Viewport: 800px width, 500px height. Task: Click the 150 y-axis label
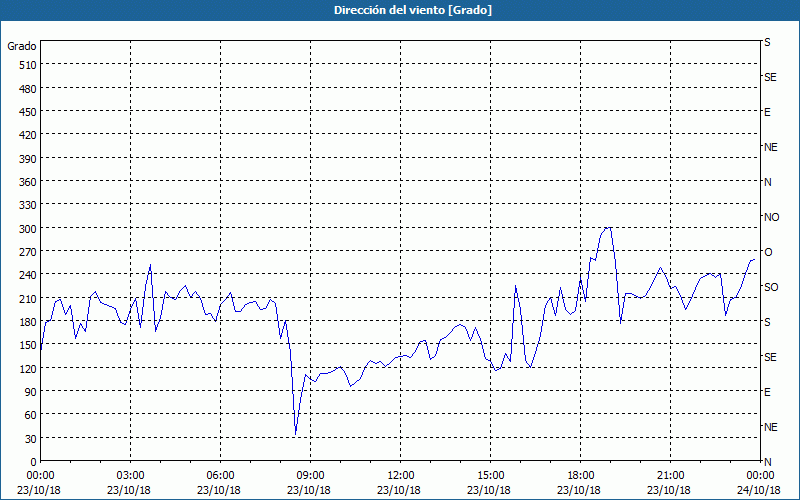(28, 345)
